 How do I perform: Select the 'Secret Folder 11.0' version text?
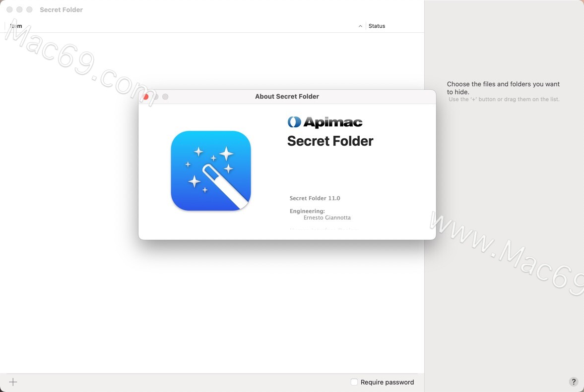(315, 198)
